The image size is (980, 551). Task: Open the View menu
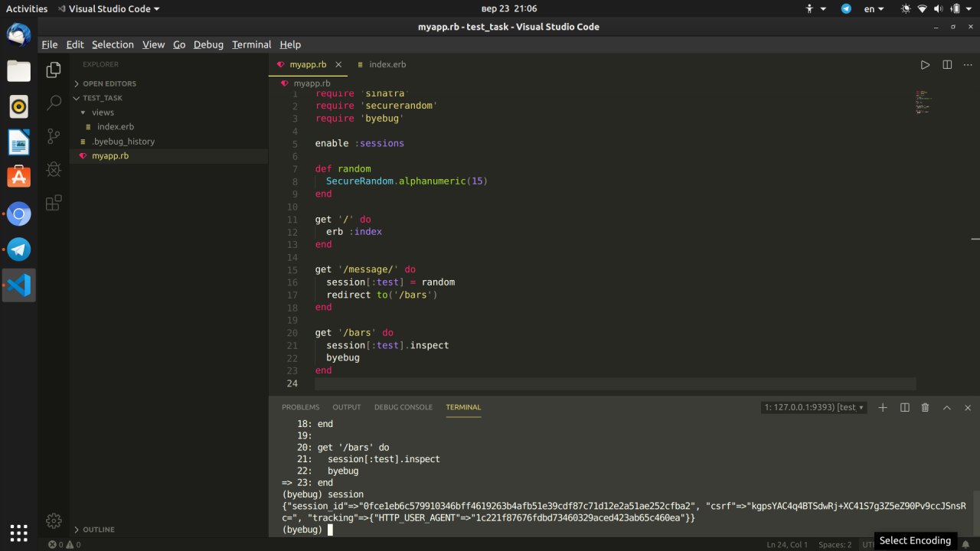pyautogui.click(x=153, y=44)
